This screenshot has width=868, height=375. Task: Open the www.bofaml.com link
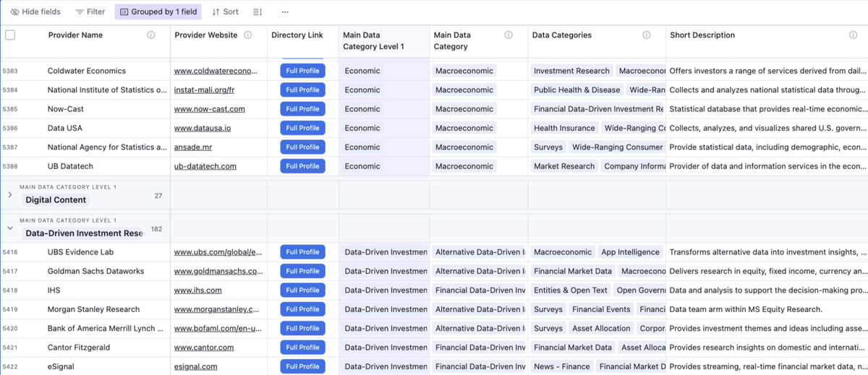[x=218, y=328]
